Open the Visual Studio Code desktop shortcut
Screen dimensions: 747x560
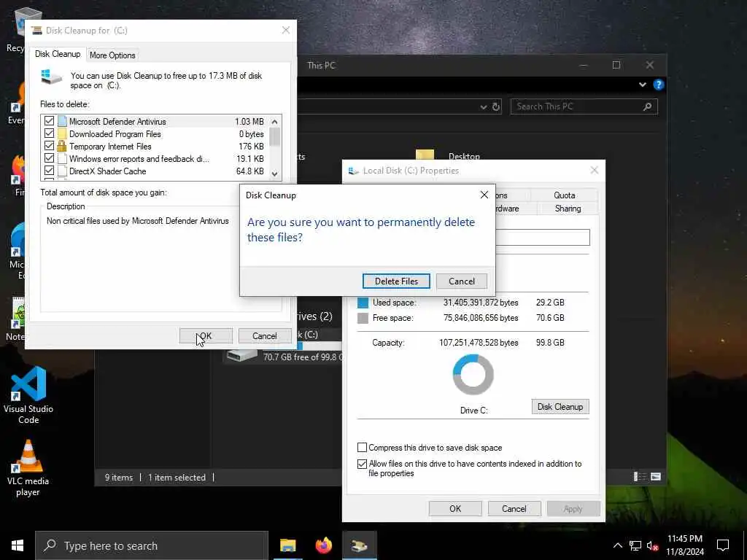tap(28, 395)
